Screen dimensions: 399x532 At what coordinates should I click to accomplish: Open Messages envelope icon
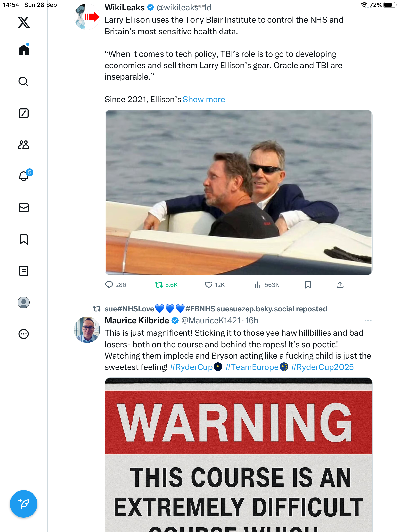24,208
